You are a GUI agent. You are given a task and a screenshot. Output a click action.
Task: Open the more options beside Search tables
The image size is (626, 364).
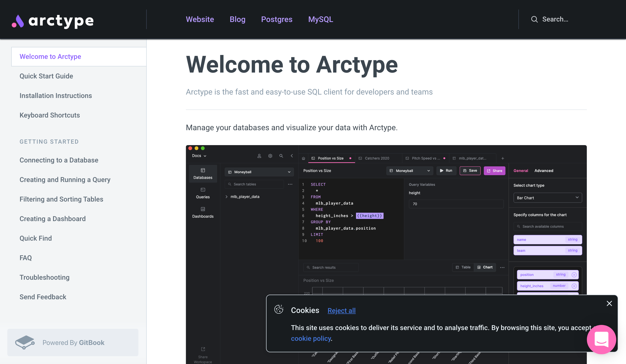pos(290,184)
